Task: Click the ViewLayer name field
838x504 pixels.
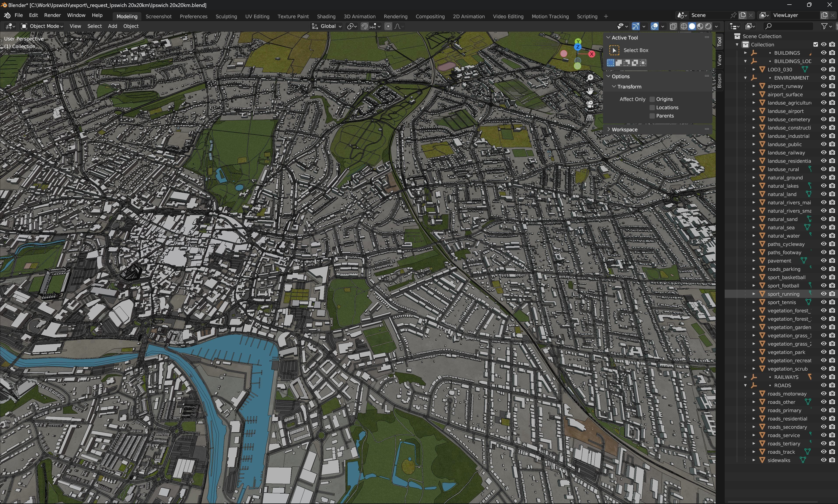Action: click(x=795, y=15)
